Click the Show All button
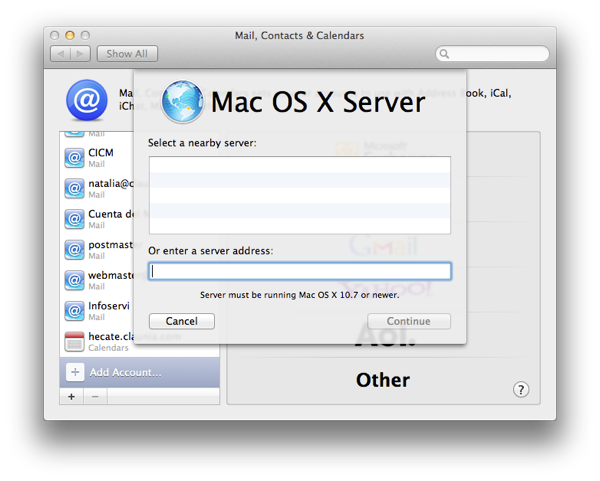Image resolution: width=600 pixels, height=481 pixels. 127,54
